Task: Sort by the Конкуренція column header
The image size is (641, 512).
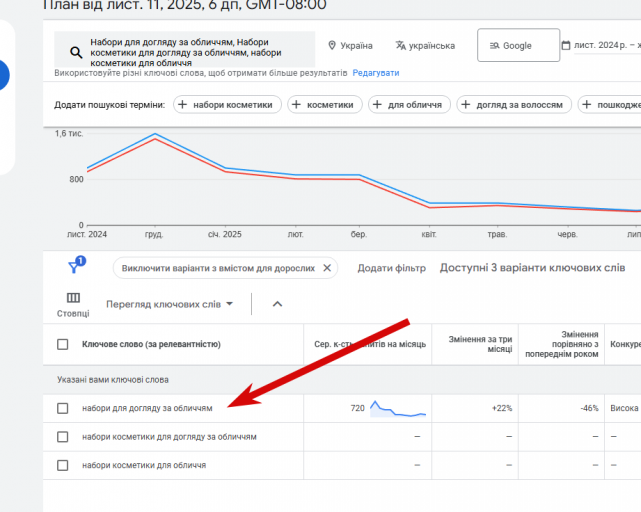Action: (625, 344)
